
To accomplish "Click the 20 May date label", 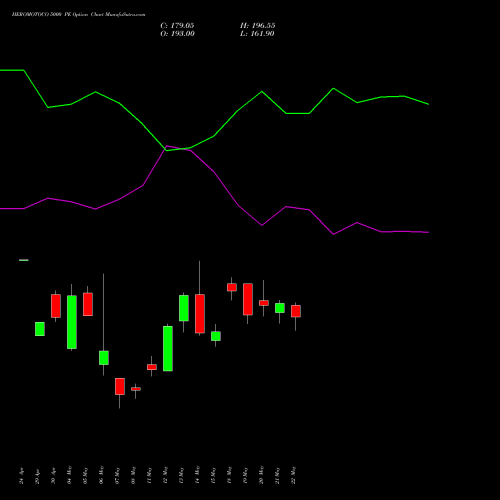I will [x=262, y=475].
